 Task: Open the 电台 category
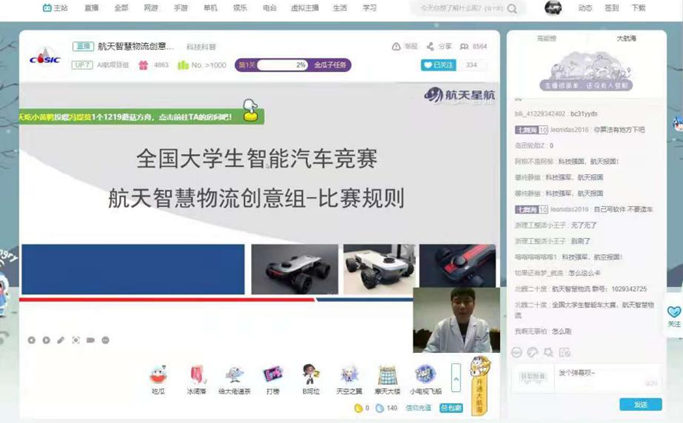pos(270,8)
